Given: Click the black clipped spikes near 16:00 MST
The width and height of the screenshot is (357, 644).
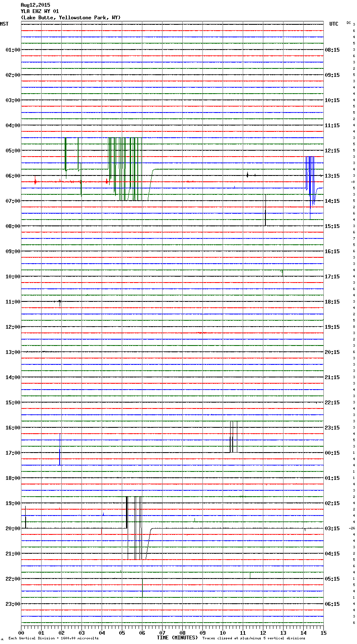Looking at the screenshot, I should click(234, 437).
